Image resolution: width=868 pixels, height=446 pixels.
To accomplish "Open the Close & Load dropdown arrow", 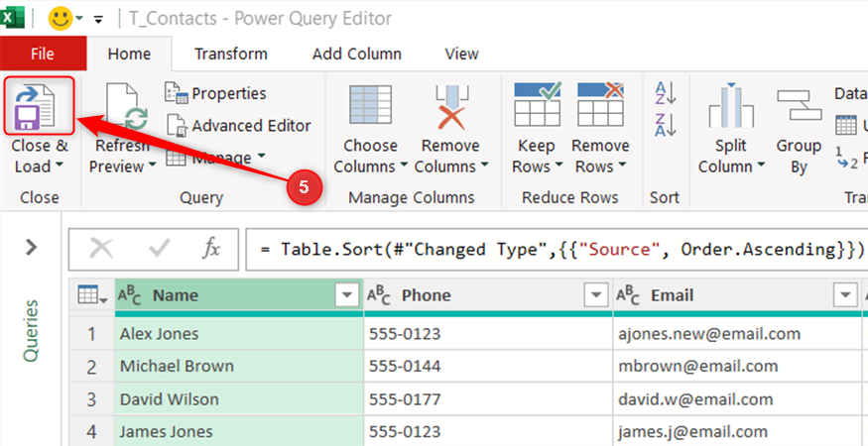I will click(x=59, y=166).
